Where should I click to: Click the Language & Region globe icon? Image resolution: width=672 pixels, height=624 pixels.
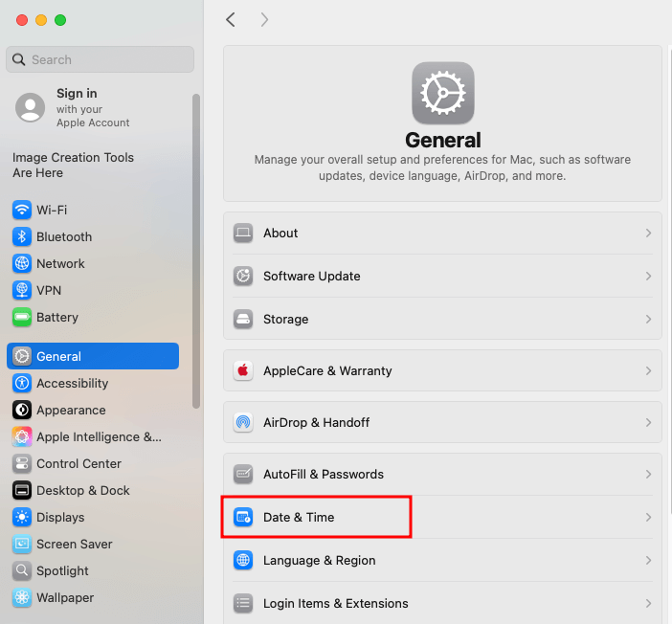pyautogui.click(x=243, y=560)
